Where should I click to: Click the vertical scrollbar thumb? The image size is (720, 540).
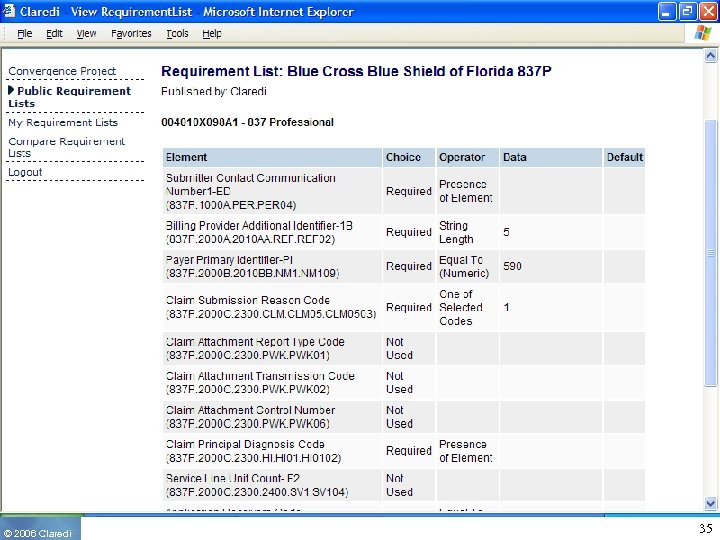coord(711,253)
